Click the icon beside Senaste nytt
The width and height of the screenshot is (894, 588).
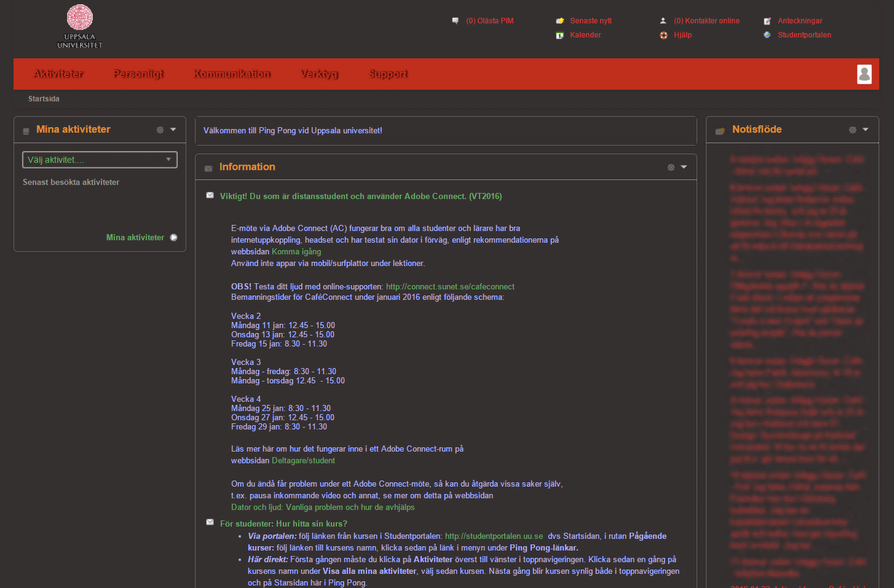(560, 21)
